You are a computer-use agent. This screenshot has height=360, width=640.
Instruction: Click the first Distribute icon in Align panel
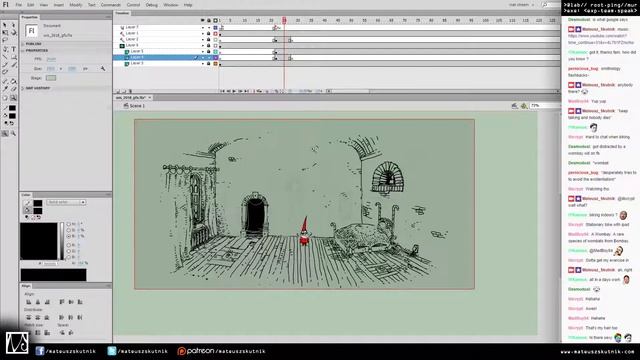[x=29, y=317]
